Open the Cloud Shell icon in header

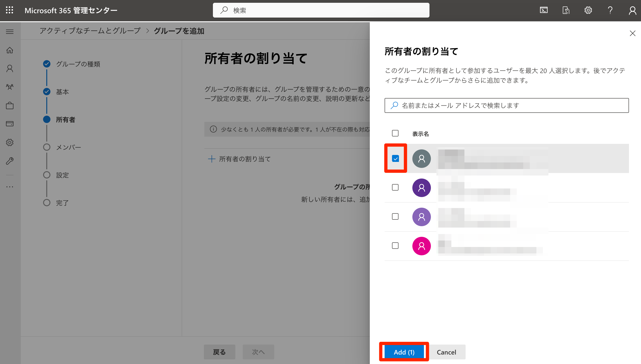[x=544, y=10]
